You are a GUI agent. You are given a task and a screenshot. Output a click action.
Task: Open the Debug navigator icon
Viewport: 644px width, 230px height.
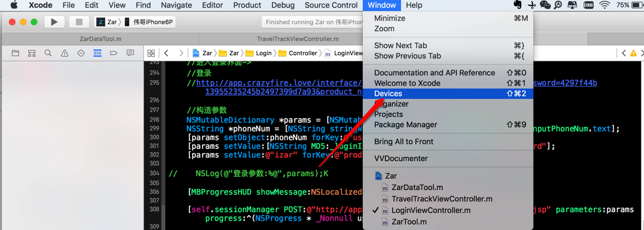point(97,53)
